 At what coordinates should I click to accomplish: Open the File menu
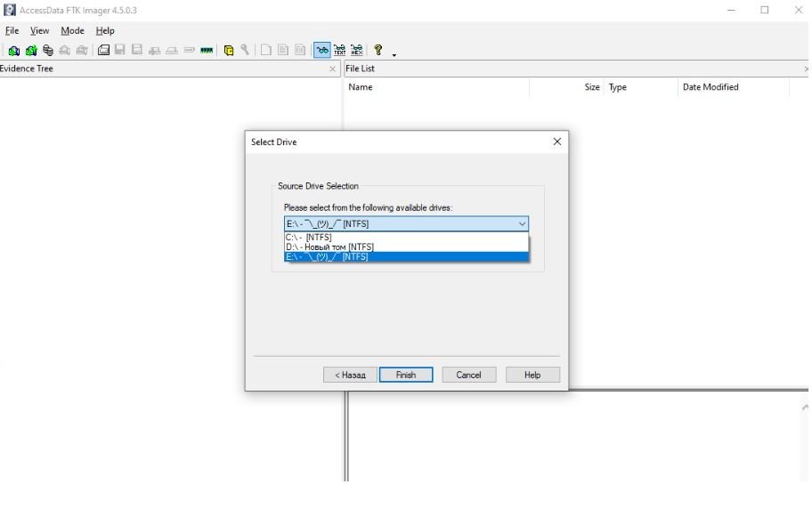12,30
